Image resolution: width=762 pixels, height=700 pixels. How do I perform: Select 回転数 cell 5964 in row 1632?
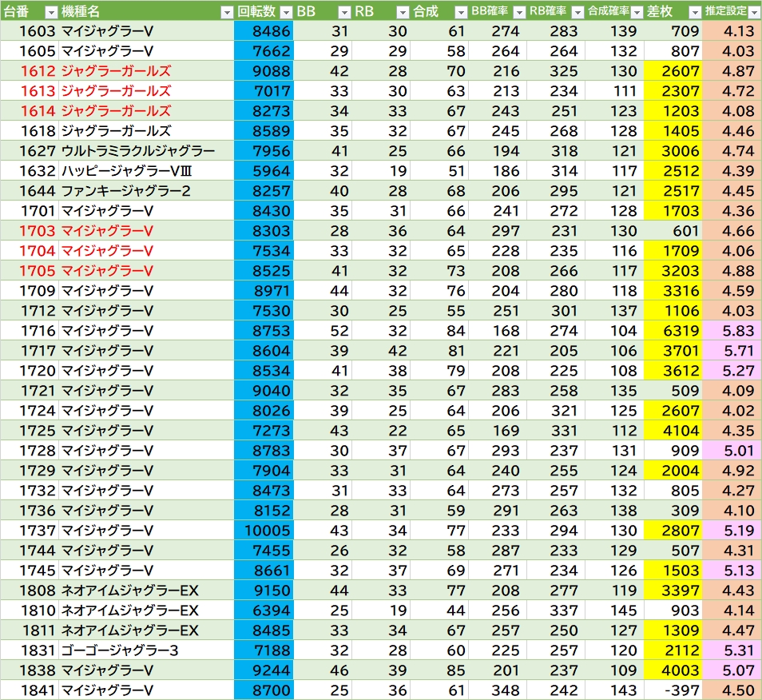pos(264,171)
